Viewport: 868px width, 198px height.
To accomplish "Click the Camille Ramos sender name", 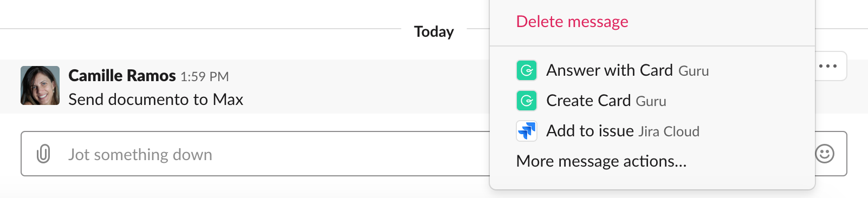I will pos(122,76).
